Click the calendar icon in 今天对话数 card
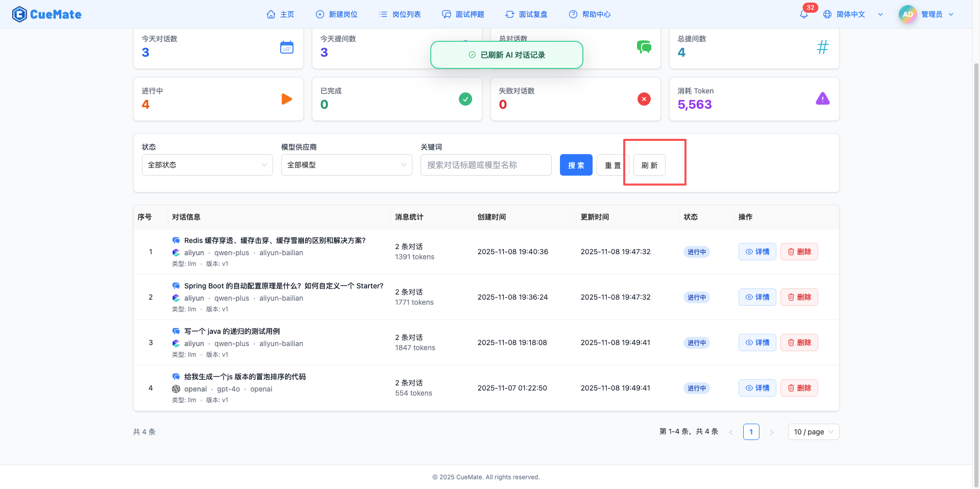This screenshot has height=489, width=980. pyautogui.click(x=287, y=47)
